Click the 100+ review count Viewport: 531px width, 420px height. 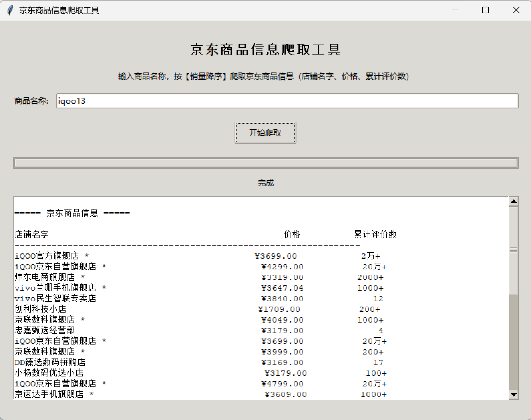(376, 373)
